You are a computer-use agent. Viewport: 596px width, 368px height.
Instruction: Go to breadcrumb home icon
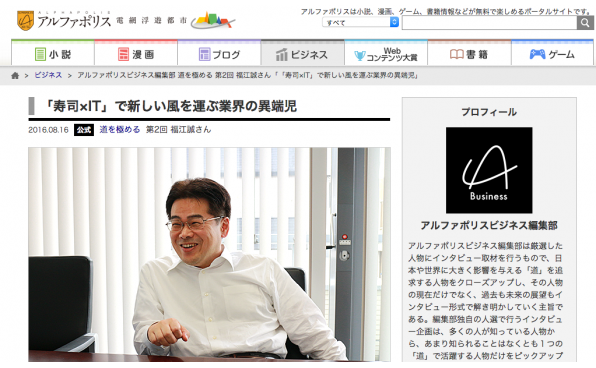[15, 75]
